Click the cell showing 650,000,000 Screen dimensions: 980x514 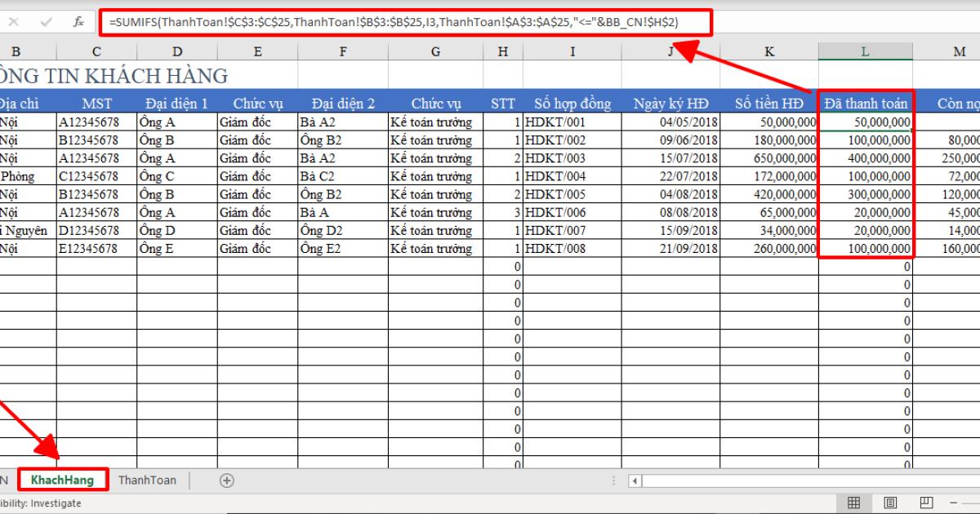coord(768,158)
